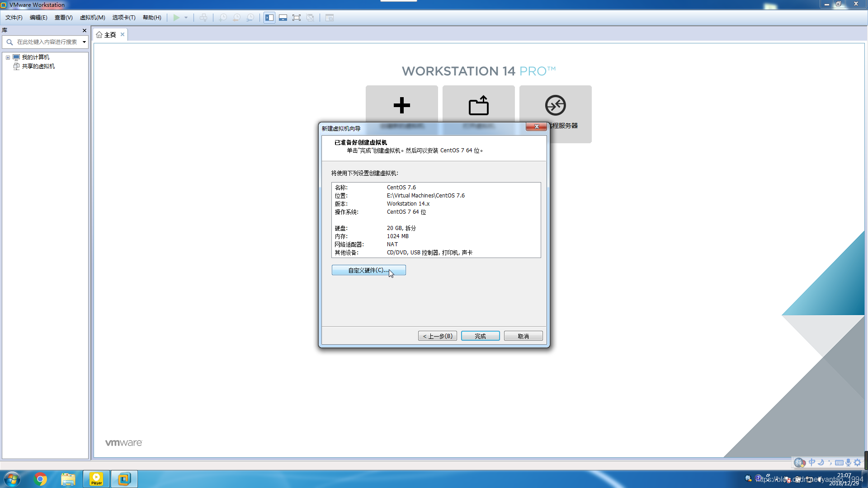Click the console view toolbar icon
Image resolution: width=868 pixels, height=488 pixels.
(330, 18)
